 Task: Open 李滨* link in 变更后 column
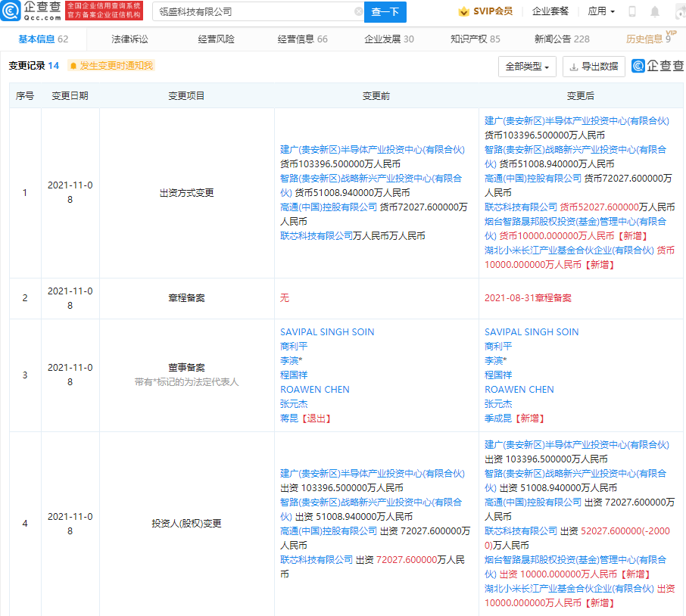[496, 361]
